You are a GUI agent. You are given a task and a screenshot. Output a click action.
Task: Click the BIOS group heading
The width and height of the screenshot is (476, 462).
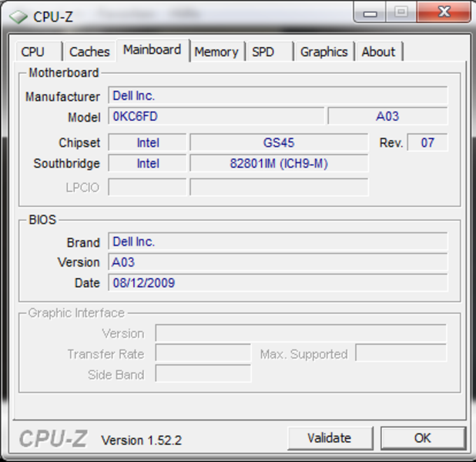(x=42, y=219)
